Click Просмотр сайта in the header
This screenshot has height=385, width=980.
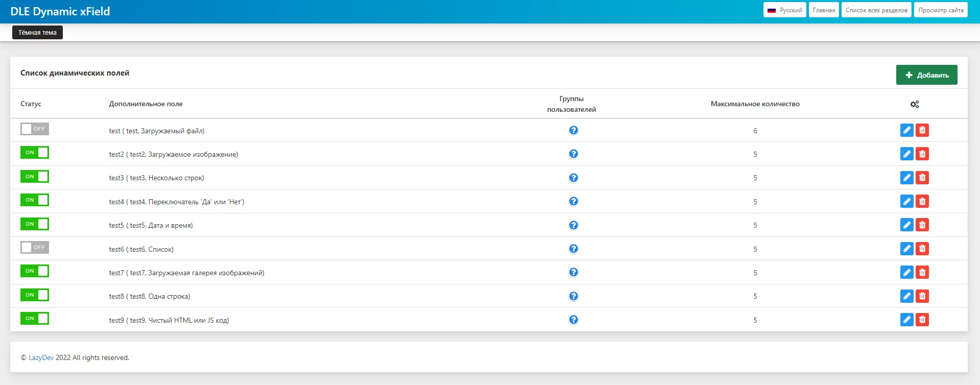point(940,10)
